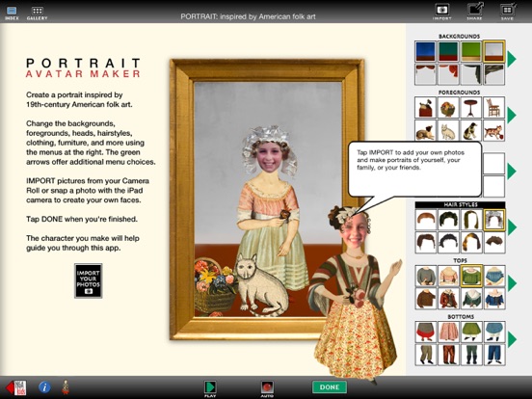Screen dimensions: 532x399
Task: Choose the red swag curtain background
Action: pos(425,74)
